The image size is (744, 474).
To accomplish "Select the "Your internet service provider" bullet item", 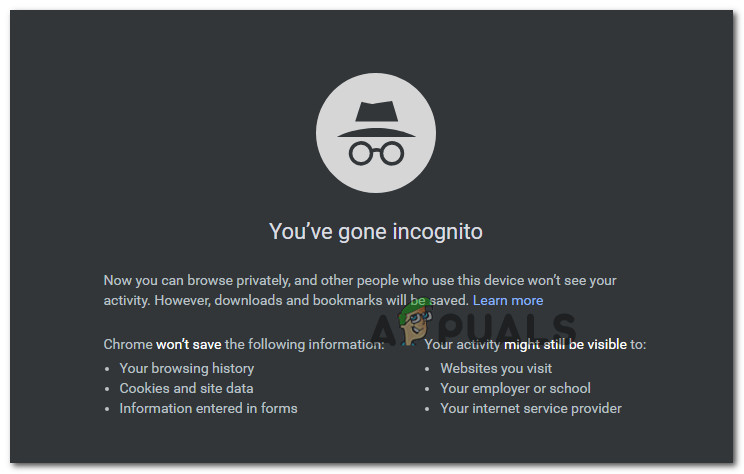I will click(x=530, y=408).
